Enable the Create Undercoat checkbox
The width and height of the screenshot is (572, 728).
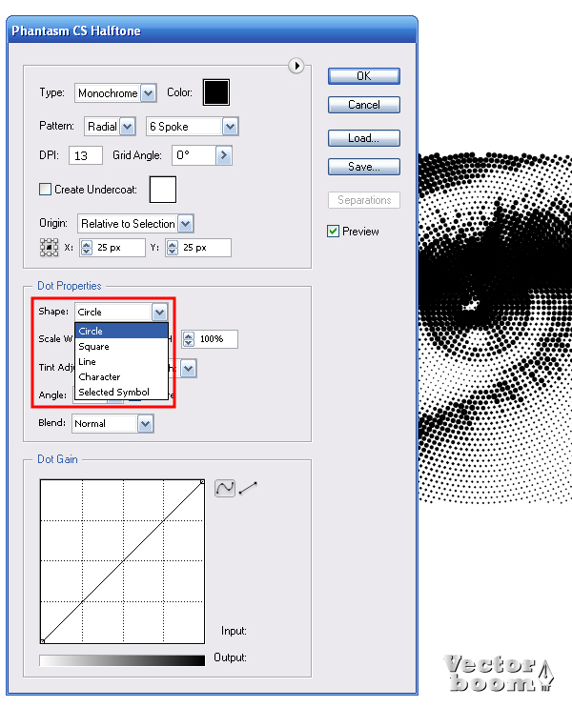click(45, 189)
